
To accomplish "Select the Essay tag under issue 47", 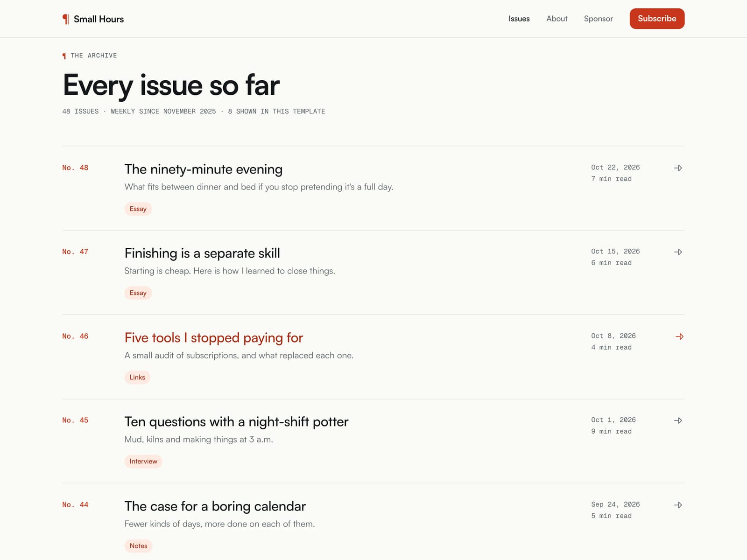I will coord(138,293).
